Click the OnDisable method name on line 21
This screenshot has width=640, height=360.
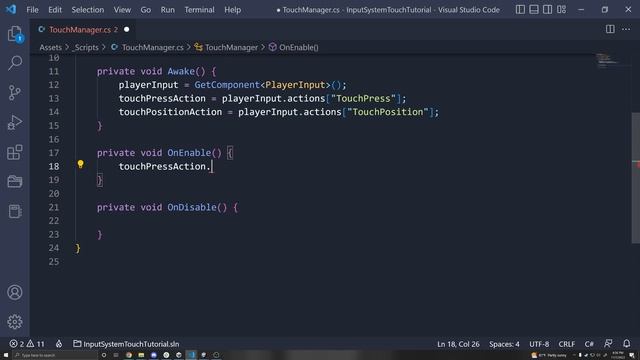[192, 207]
